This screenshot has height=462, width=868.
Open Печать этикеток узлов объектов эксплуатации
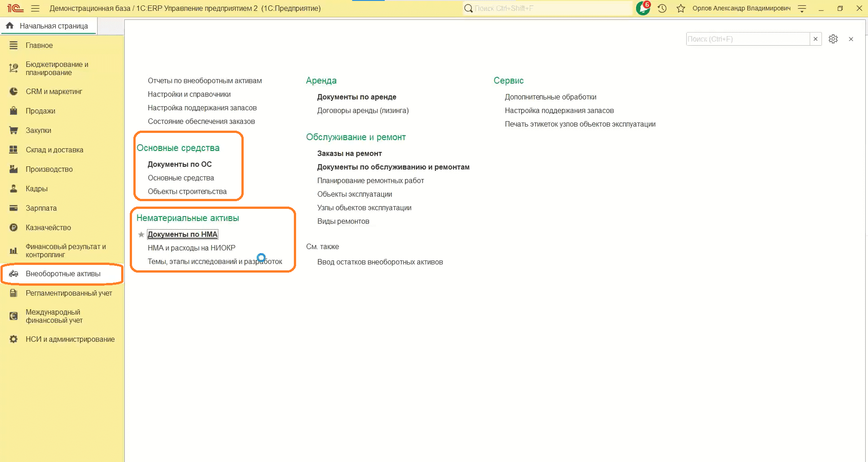(x=580, y=124)
